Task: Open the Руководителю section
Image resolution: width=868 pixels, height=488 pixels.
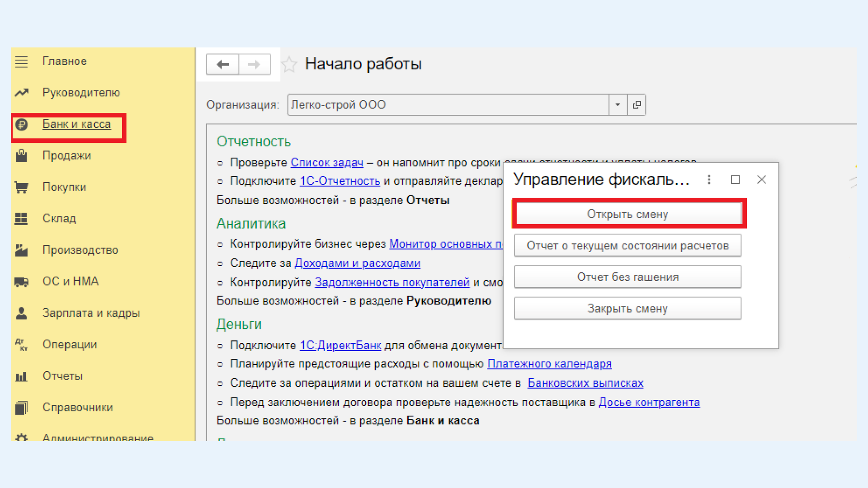Action: click(81, 93)
